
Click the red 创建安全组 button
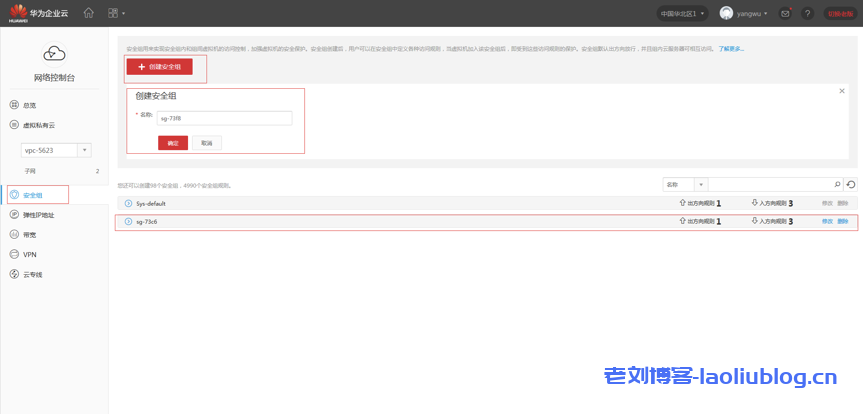160,66
